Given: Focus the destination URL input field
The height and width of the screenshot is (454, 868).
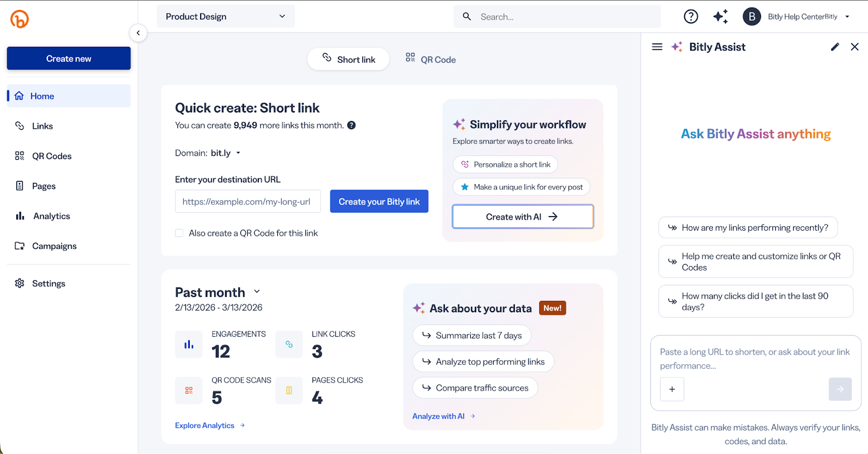Looking at the screenshot, I should click(x=248, y=201).
